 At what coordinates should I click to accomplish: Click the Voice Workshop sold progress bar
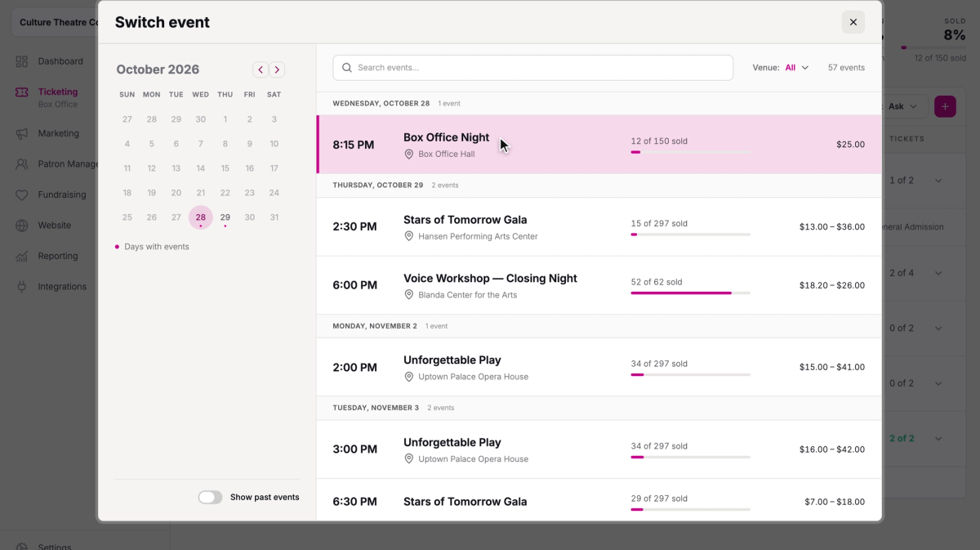point(690,293)
